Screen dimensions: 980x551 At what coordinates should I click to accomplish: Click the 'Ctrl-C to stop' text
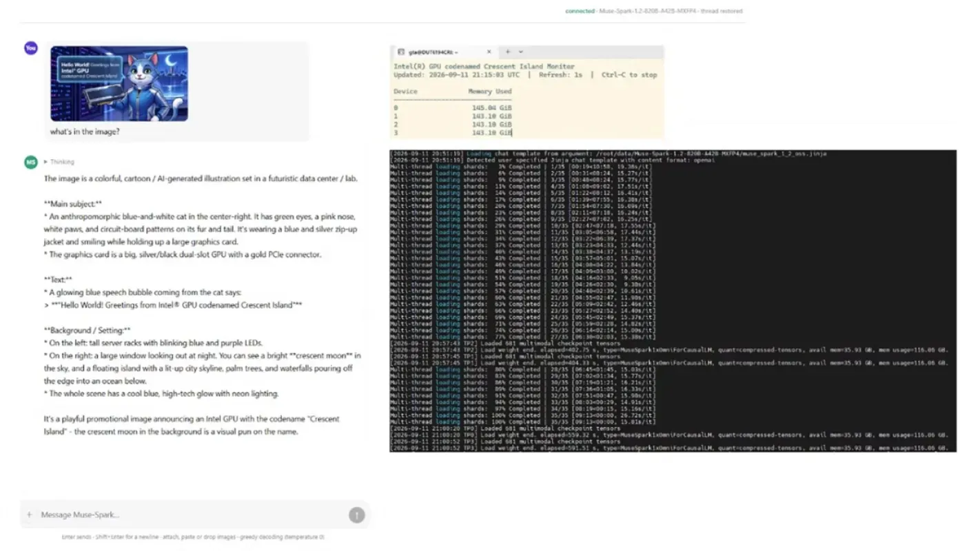coord(629,75)
